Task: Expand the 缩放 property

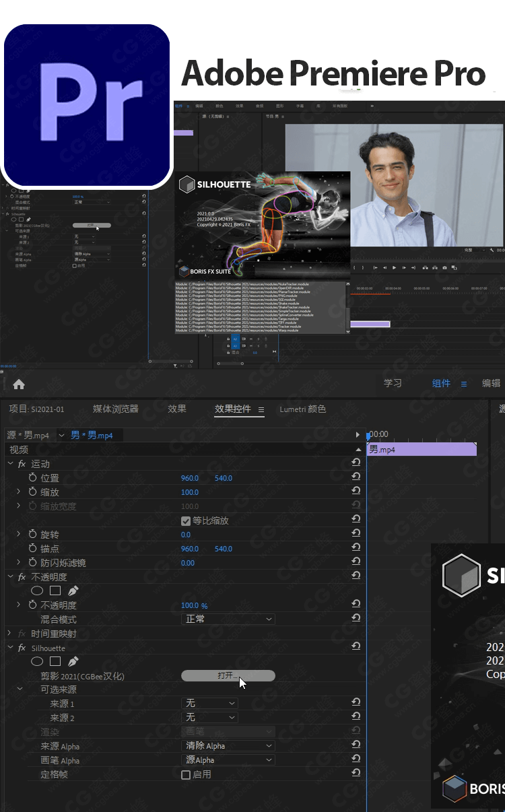Action: click(19, 492)
